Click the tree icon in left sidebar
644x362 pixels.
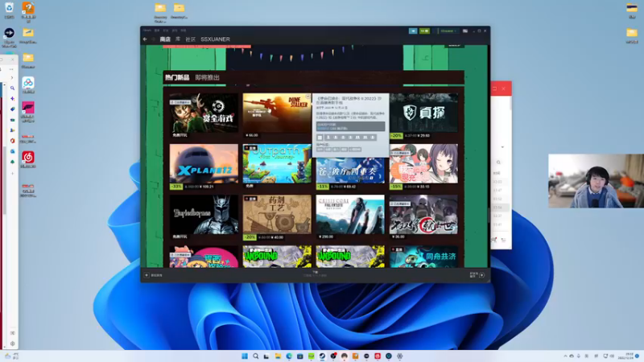(12, 162)
